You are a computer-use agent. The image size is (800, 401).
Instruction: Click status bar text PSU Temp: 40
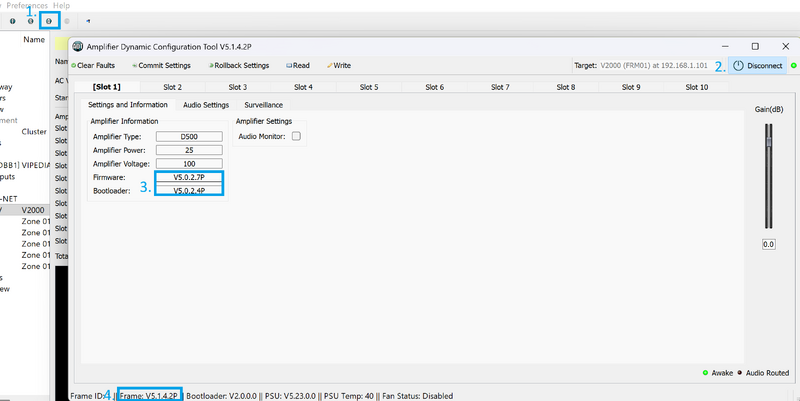coord(348,396)
